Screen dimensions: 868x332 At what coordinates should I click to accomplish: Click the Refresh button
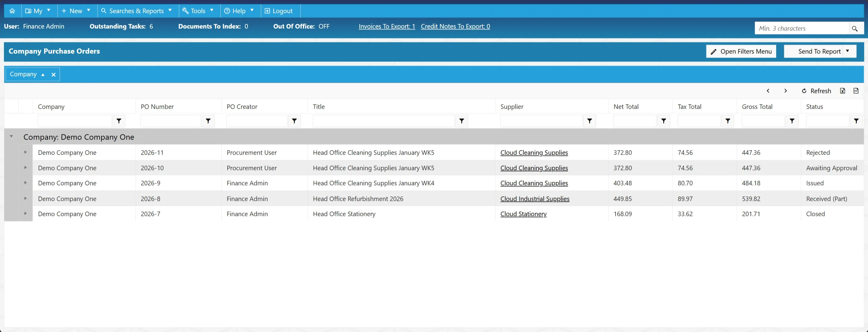pos(816,91)
